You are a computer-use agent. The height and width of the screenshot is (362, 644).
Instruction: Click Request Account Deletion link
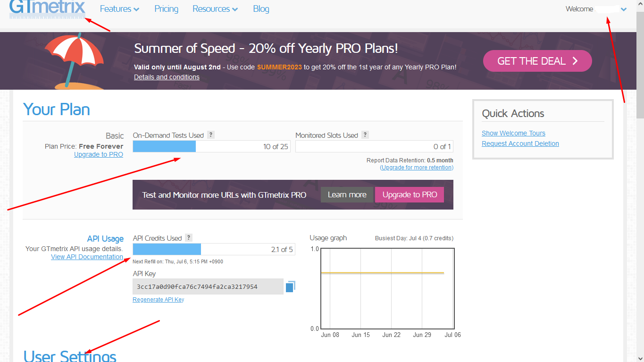pyautogui.click(x=520, y=143)
